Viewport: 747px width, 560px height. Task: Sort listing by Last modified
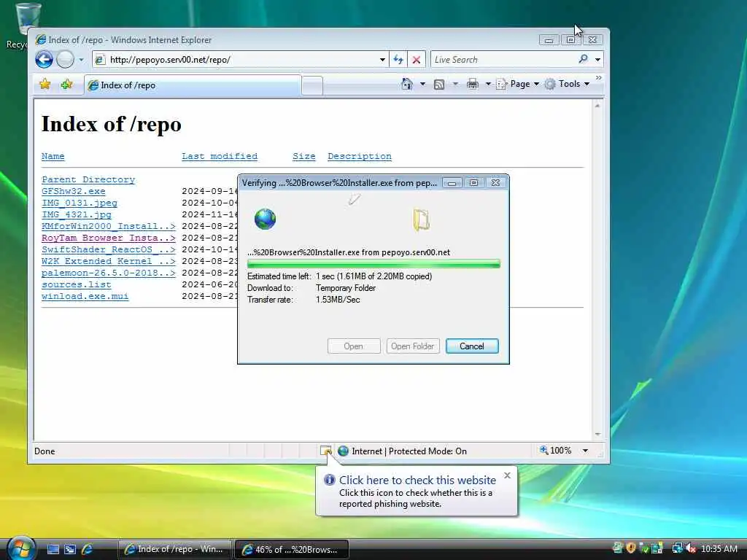click(219, 156)
